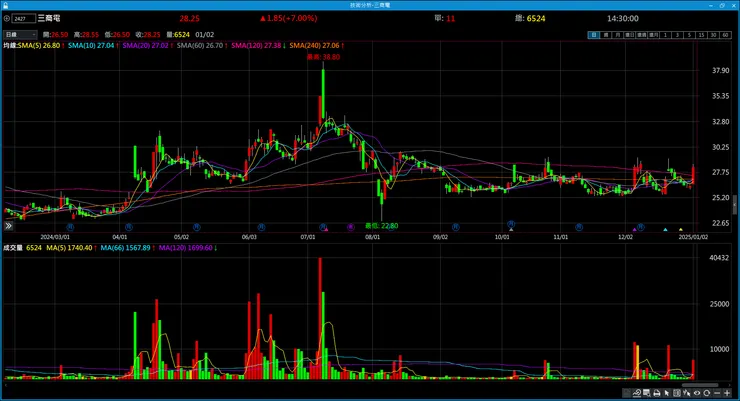
Task: Click the yellow triangle event marker near 2025/01/02
Action: (x=681, y=230)
